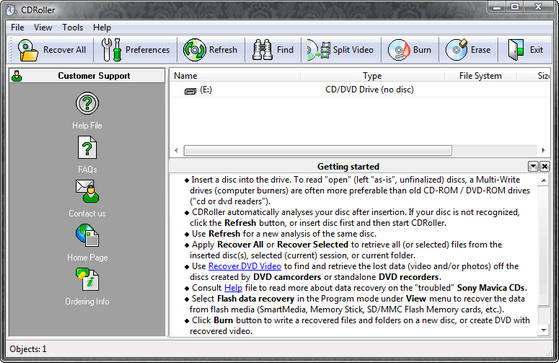Image resolution: width=559 pixels, height=363 pixels.
Task: Select the Erase disc tool
Action: 456,50
